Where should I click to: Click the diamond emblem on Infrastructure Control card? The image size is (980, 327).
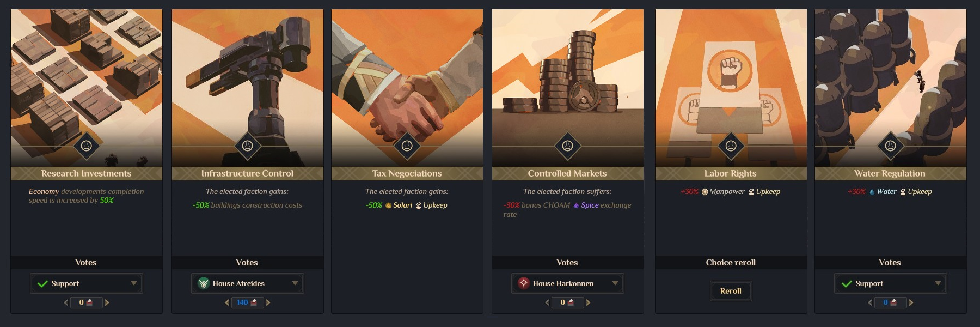pyautogui.click(x=247, y=146)
